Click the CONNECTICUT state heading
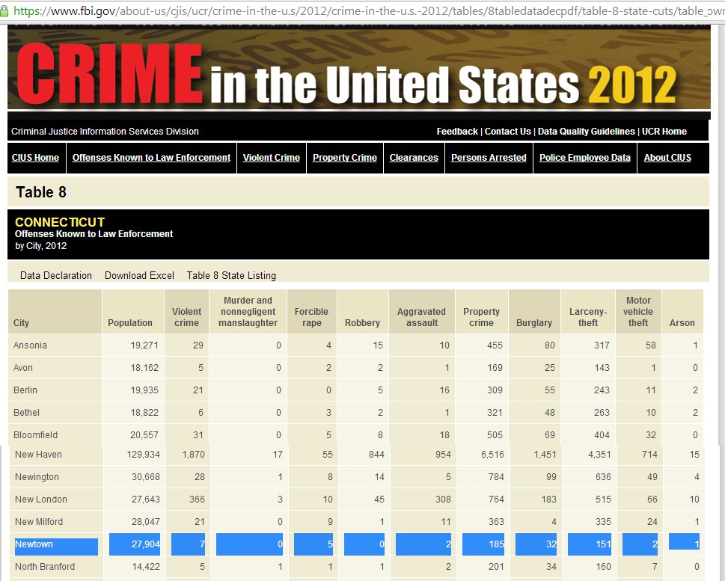Viewport: 728px width, 581px height. click(x=59, y=222)
